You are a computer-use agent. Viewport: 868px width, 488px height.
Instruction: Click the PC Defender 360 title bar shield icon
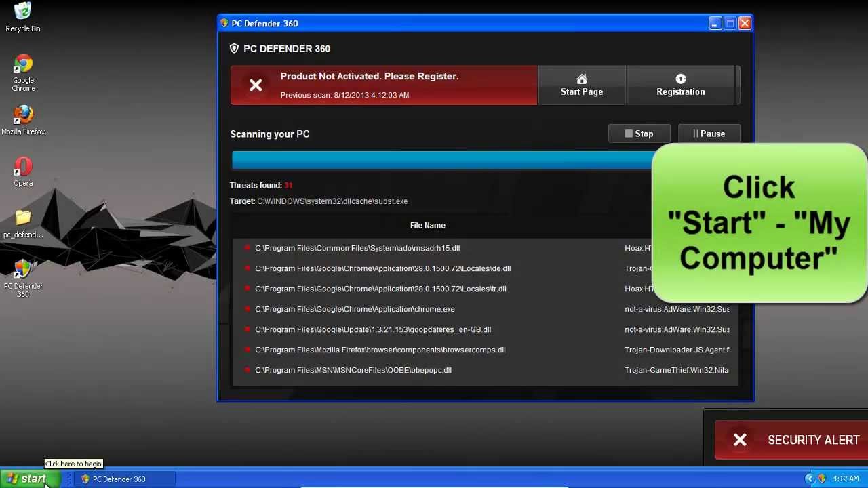[224, 23]
